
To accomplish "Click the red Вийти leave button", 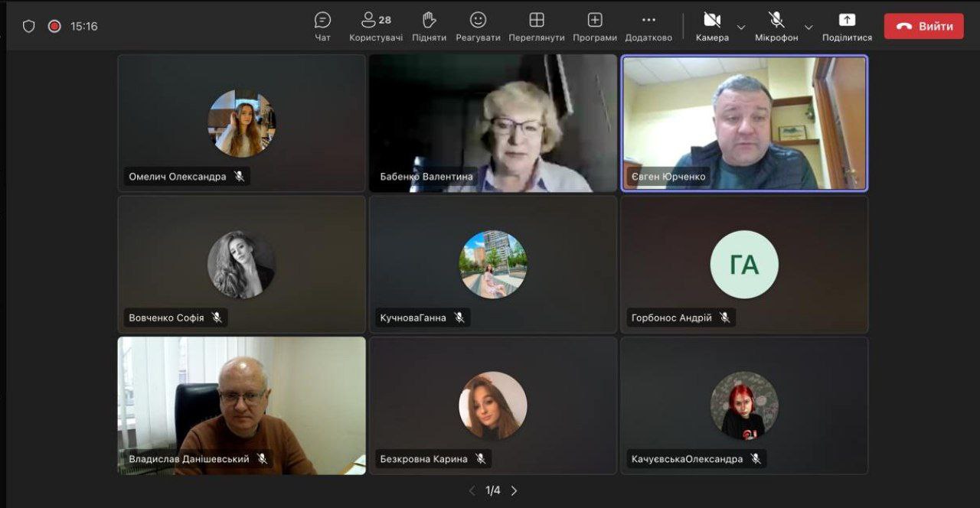I will (x=924, y=26).
